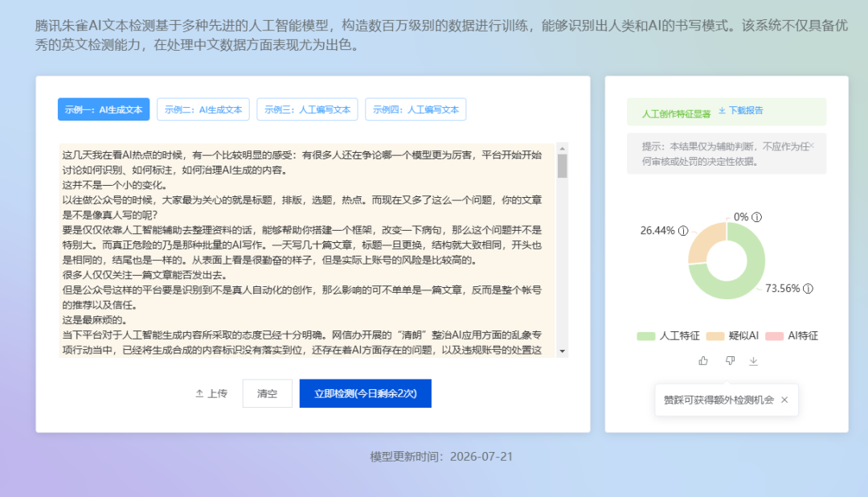Click the thumbs-down dislike icon
This screenshot has width=868, height=497.
(x=730, y=361)
